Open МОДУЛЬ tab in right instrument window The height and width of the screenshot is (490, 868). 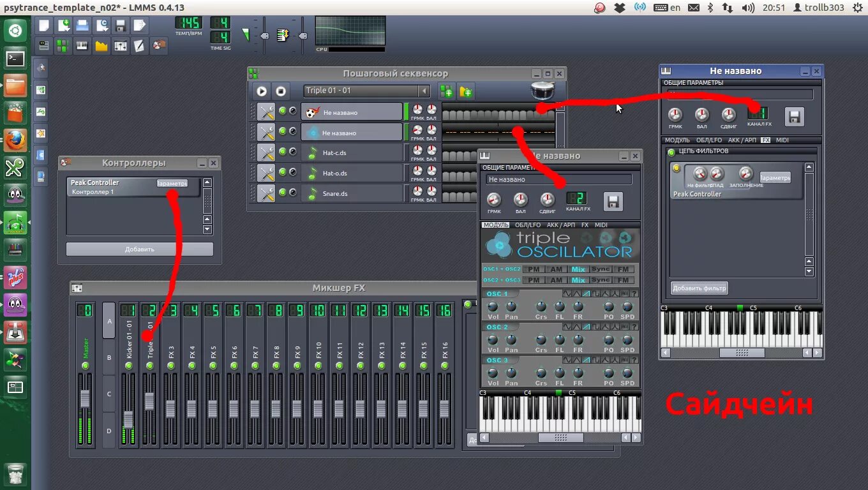tap(677, 140)
